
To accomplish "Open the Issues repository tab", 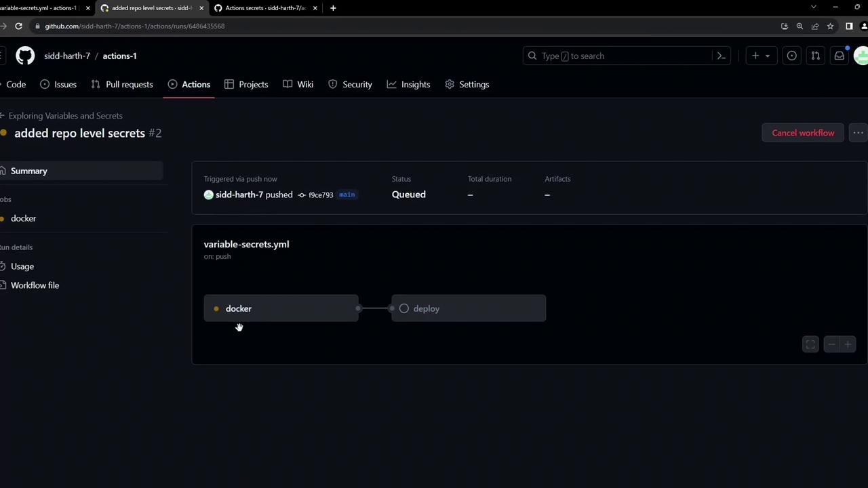I will tap(58, 85).
